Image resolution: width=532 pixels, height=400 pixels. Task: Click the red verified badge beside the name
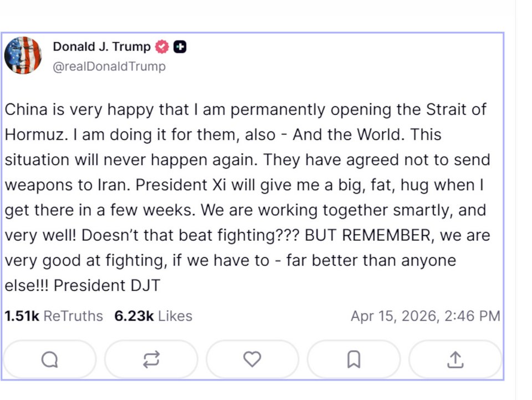click(x=162, y=47)
